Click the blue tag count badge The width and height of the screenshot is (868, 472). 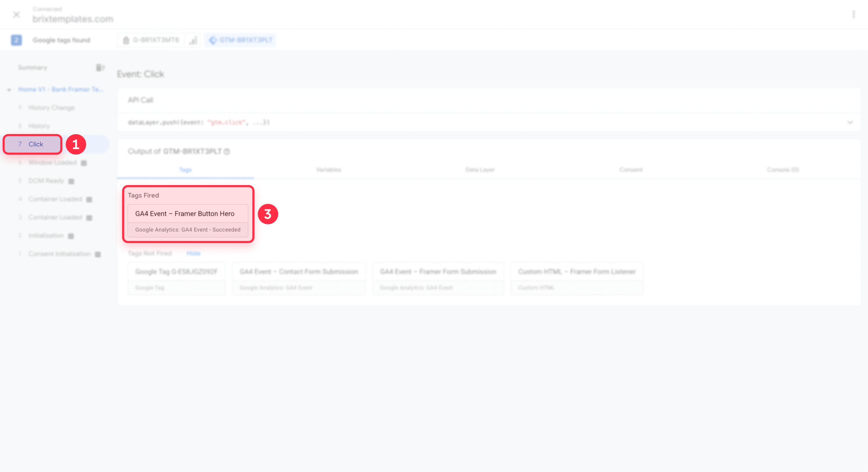coord(16,40)
